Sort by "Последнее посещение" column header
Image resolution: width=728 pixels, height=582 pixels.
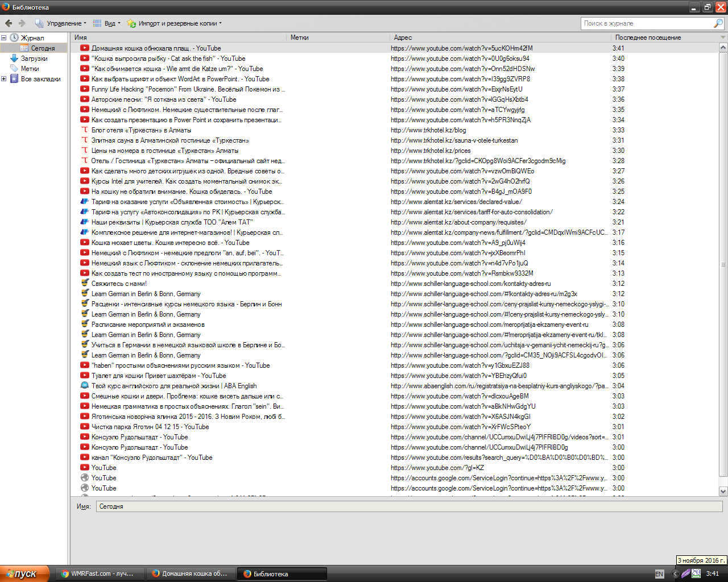point(665,38)
